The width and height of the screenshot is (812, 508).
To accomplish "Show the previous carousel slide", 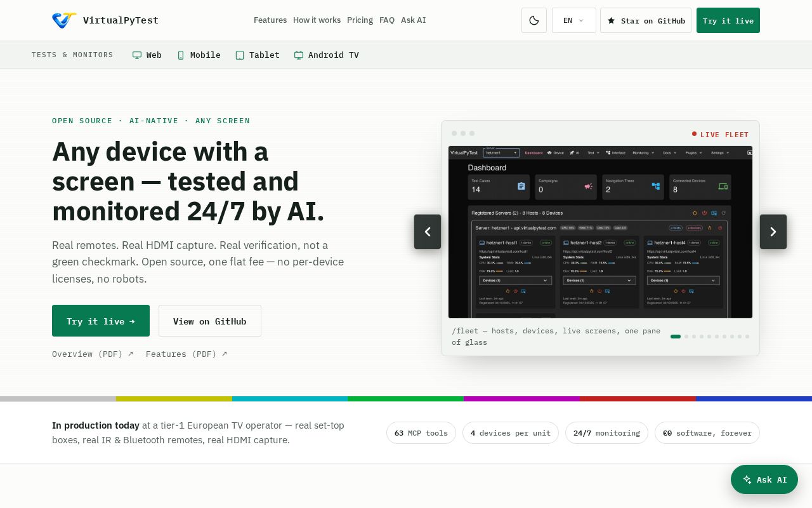I will (x=428, y=232).
